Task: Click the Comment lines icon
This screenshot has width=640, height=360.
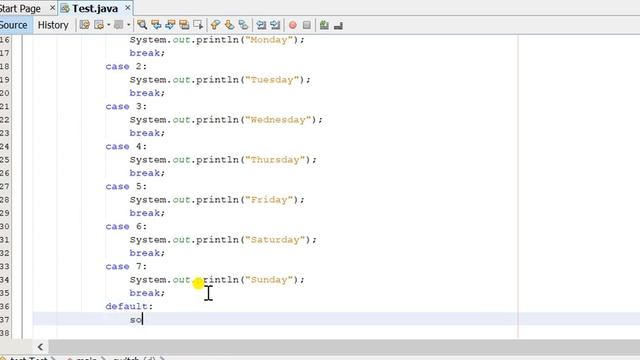Action: click(324, 25)
